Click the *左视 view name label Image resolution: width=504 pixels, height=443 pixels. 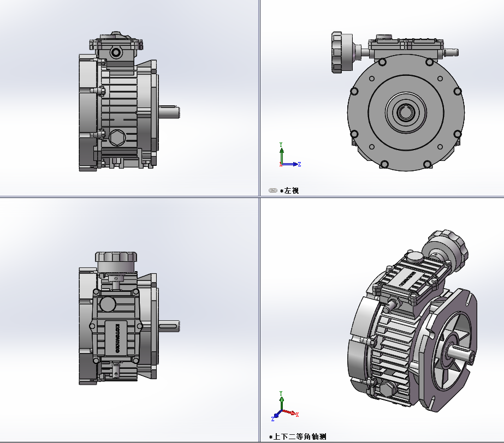point(289,190)
